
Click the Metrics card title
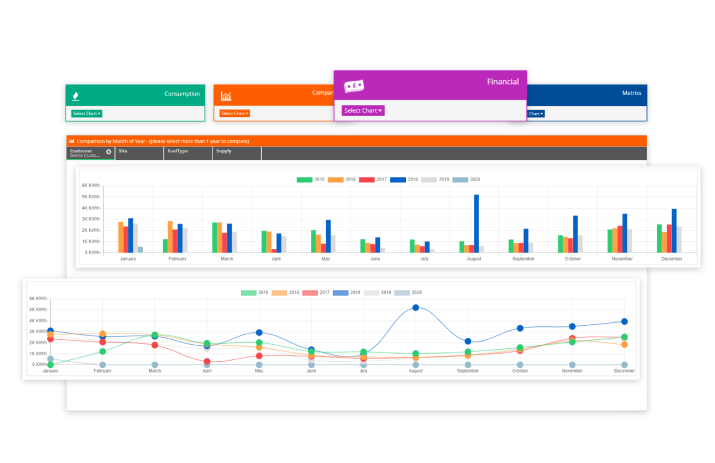click(631, 93)
